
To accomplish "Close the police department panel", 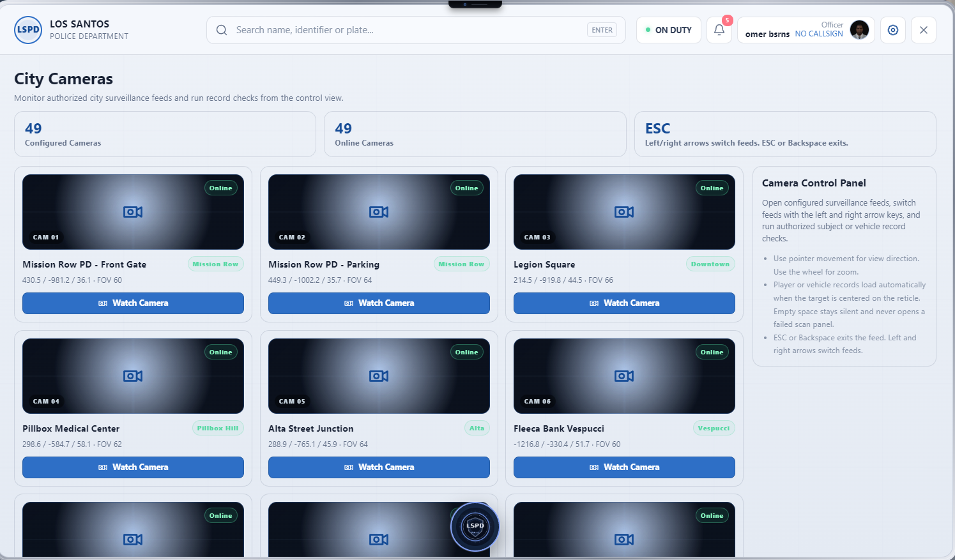I will [x=924, y=30].
